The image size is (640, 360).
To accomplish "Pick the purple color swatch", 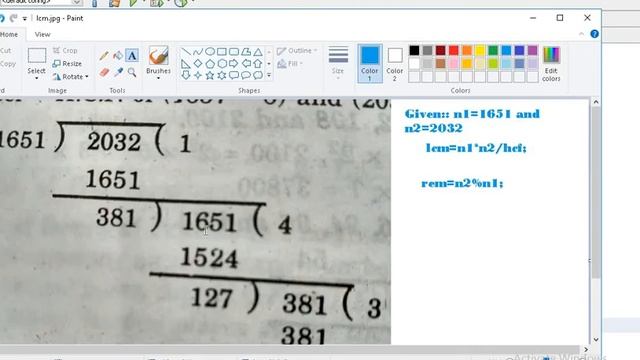I will point(532,50).
